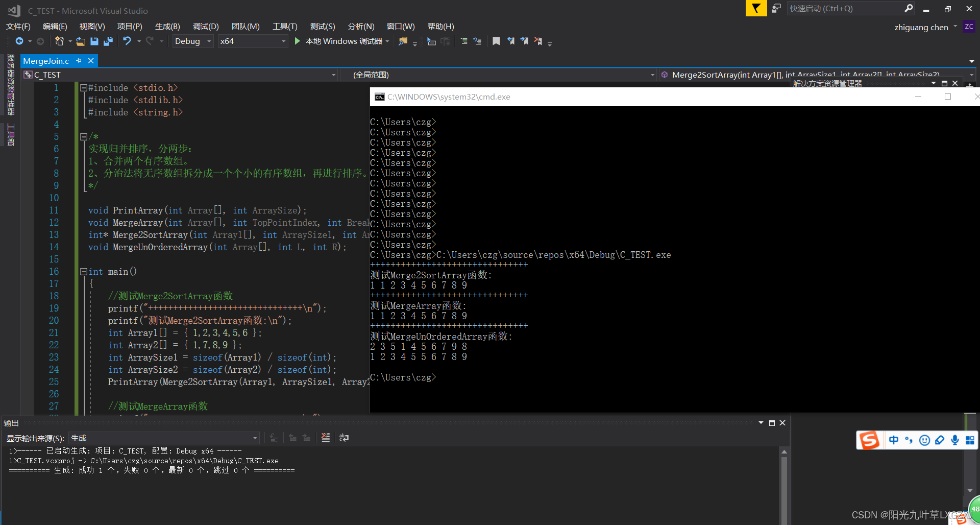Screen dimensions: 980x525
Task: Open the 工具(T) menu
Action: click(x=285, y=26)
